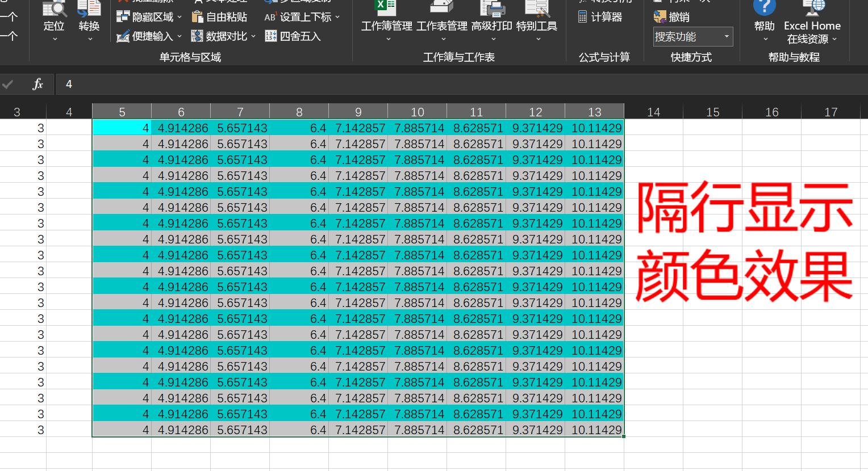Click first-row cell 8.628571 in column 11

coord(477,128)
